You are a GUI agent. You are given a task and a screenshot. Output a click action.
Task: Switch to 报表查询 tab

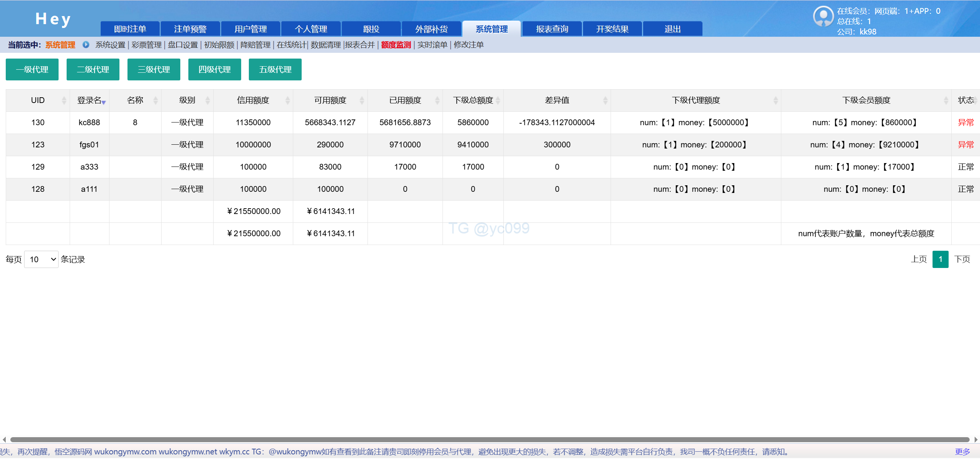(x=552, y=29)
